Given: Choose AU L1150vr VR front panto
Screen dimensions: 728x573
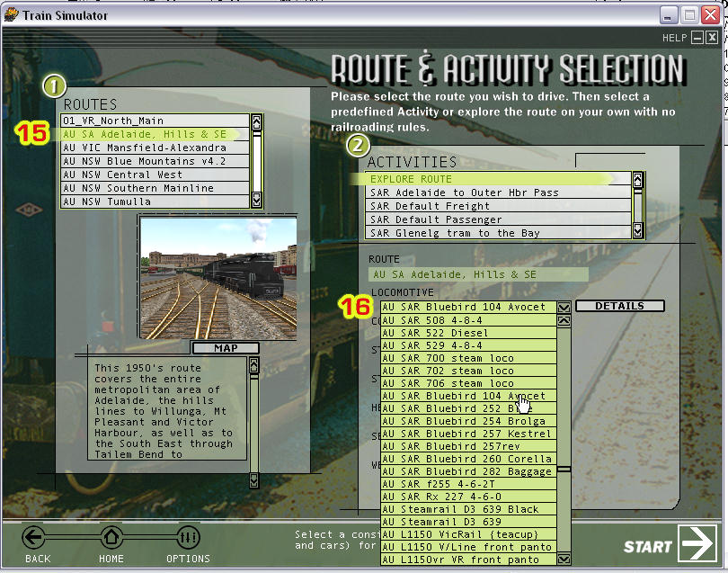Looking at the screenshot, I should [468, 560].
